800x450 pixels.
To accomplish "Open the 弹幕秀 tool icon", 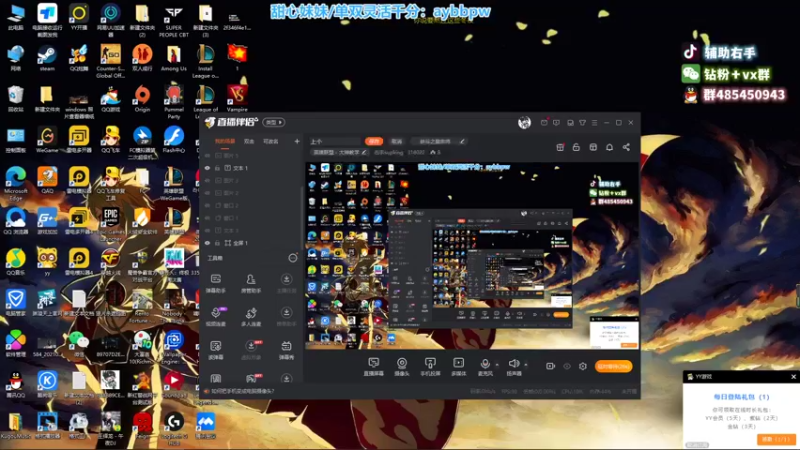I will click(x=286, y=350).
